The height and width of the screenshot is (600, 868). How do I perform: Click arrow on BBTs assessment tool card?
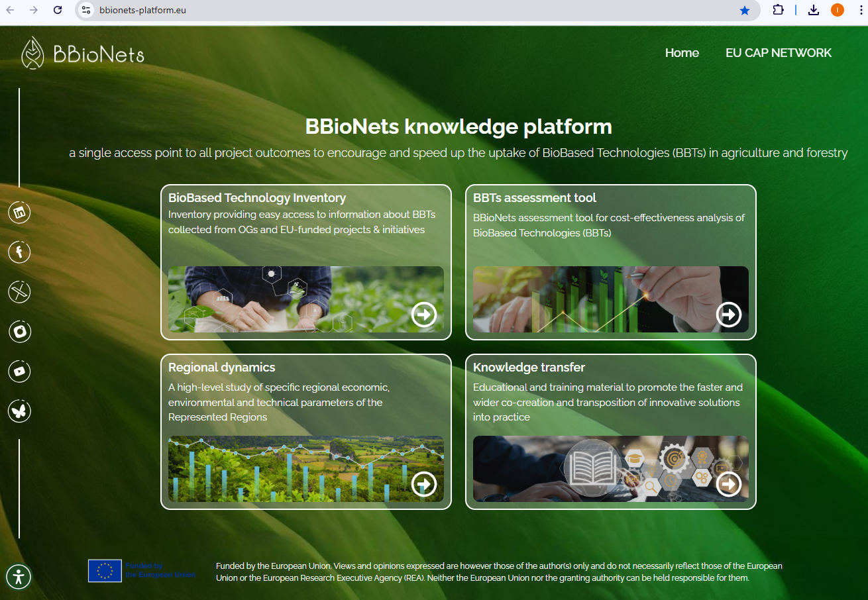729,315
